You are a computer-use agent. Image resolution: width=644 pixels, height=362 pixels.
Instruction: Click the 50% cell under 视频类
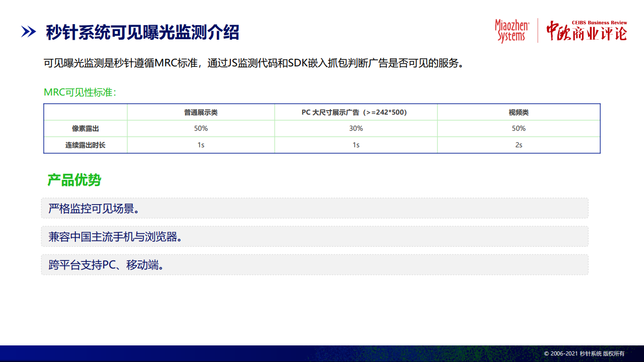click(519, 129)
